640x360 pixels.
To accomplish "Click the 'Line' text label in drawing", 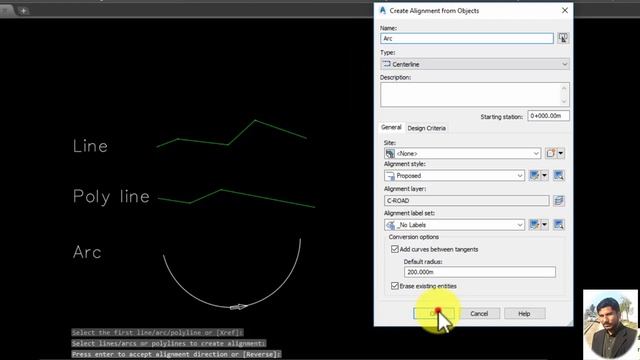I will coord(90,146).
